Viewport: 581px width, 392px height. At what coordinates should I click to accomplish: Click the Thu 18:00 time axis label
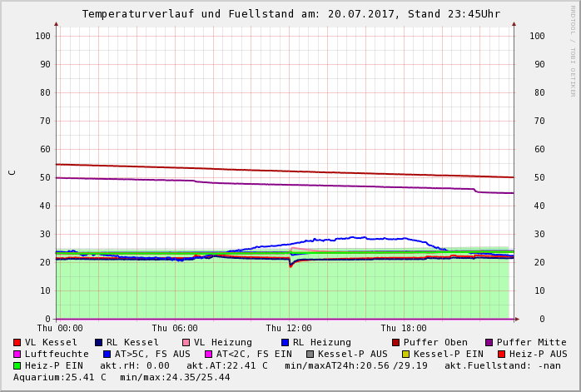tap(404, 329)
